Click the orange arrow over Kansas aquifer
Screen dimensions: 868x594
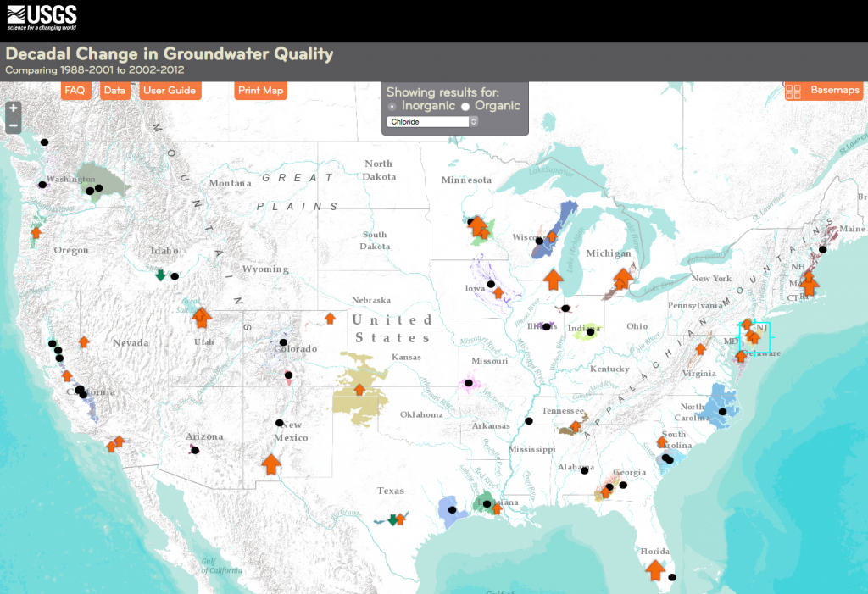tap(359, 390)
